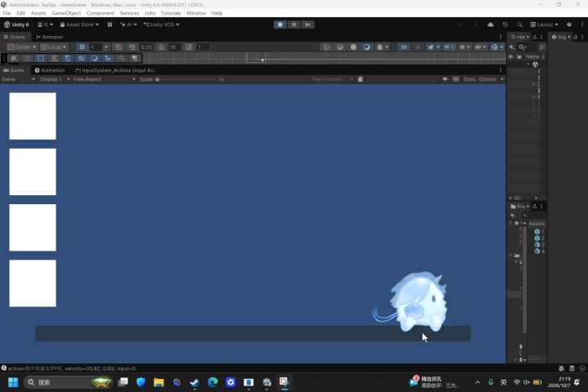
Task: Toggle the Stats overlay in Game view
Action: (x=469, y=79)
